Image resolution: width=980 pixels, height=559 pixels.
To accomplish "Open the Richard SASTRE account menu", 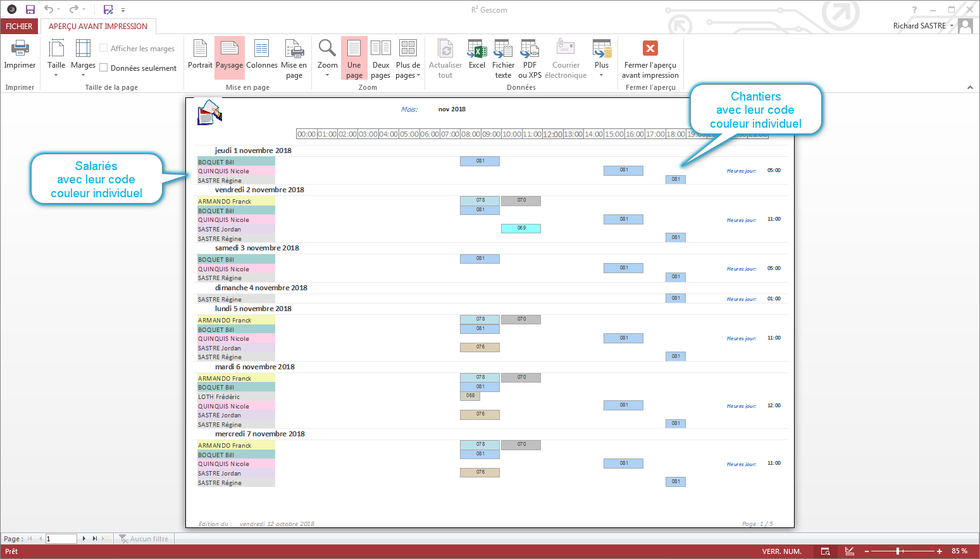I will pos(923,26).
